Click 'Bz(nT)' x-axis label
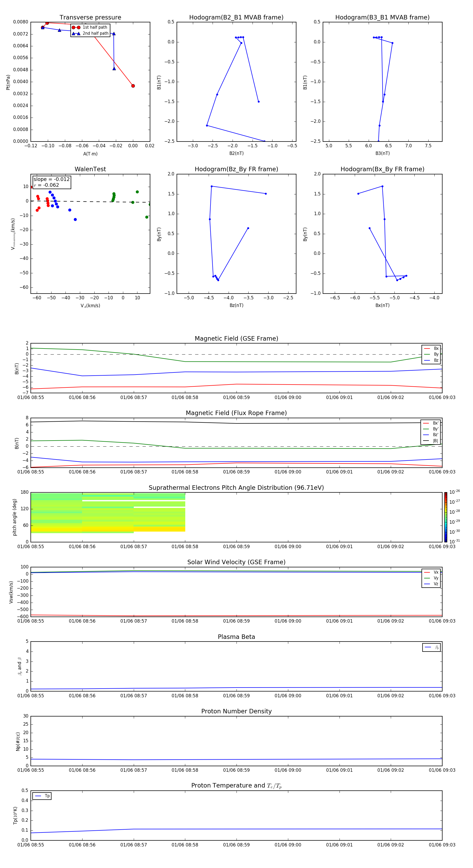 click(236, 305)
